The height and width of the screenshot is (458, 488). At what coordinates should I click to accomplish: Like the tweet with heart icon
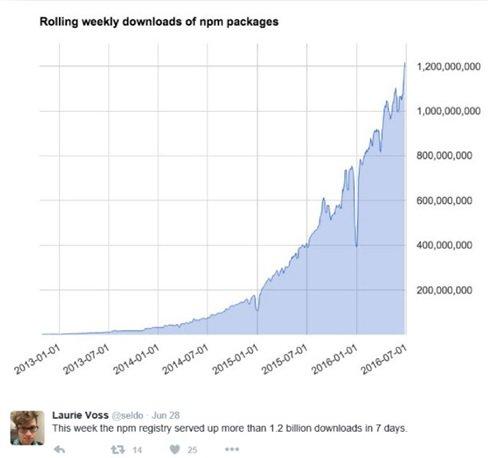(x=174, y=449)
